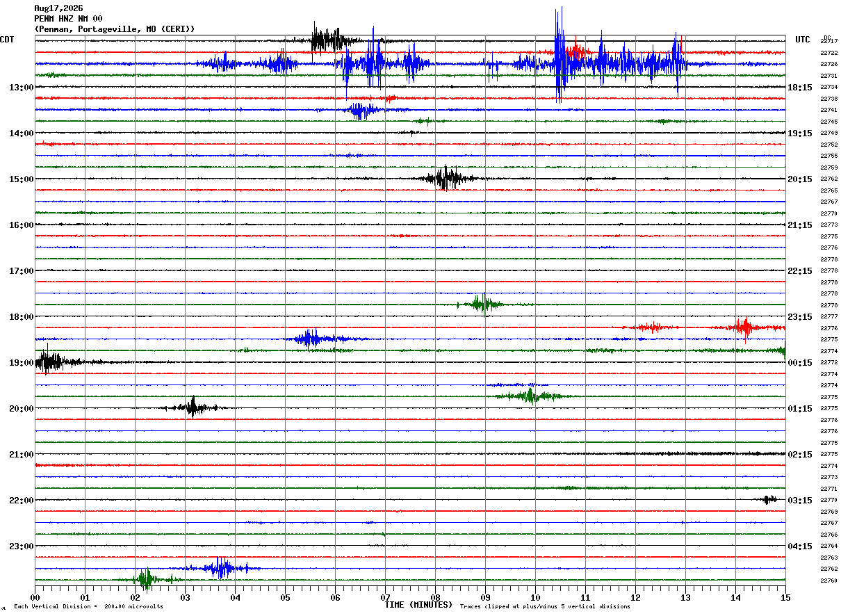Click the DC offset value 22717

(828, 42)
